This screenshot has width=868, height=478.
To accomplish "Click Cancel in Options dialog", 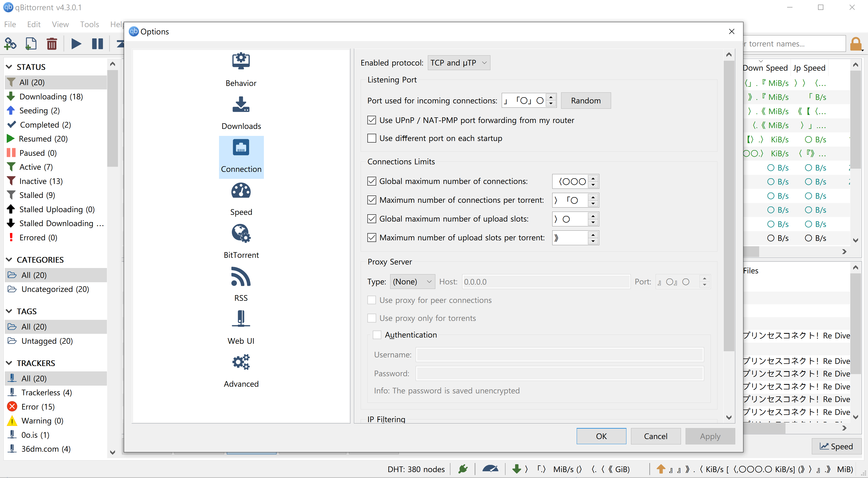I will click(x=655, y=436).
